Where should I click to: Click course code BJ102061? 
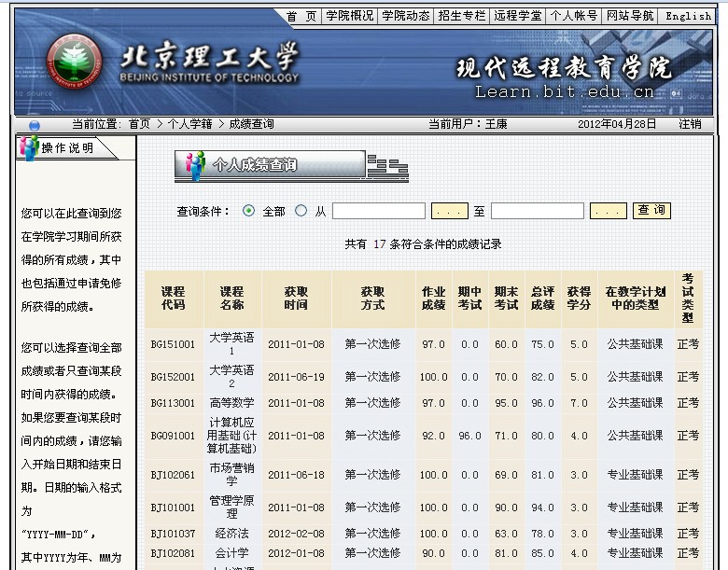[x=174, y=475]
